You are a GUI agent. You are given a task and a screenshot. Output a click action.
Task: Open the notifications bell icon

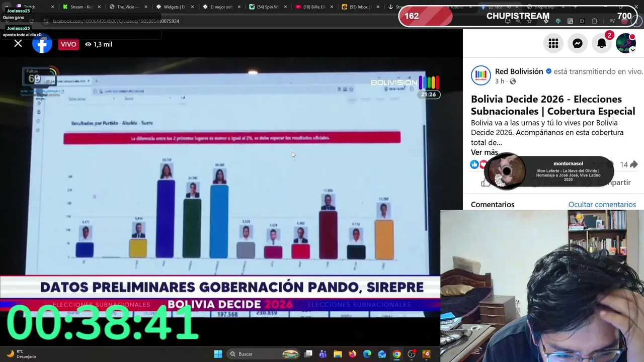[x=602, y=44]
